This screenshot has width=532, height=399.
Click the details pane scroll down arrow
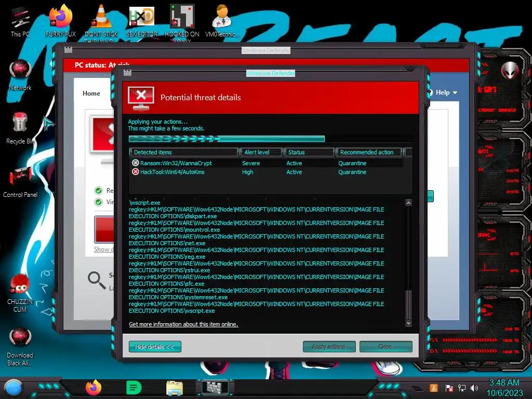point(408,324)
